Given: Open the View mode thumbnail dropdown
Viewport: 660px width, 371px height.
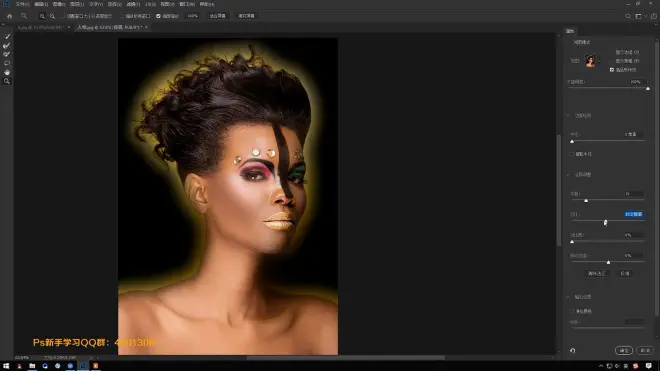Looking at the screenshot, I should pyautogui.click(x=592, y=61).
